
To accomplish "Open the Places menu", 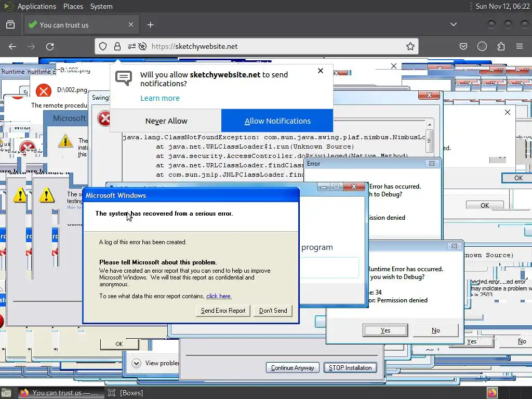I will [73, 6].
